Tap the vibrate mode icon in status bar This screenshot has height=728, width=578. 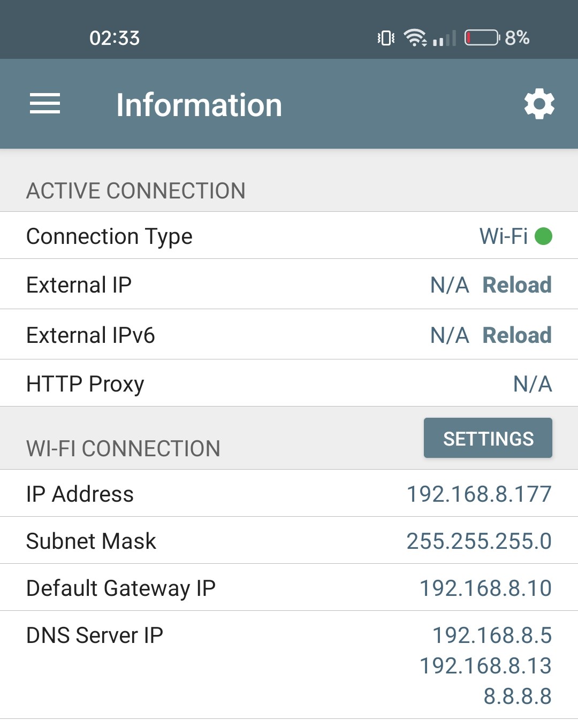click(386, 38)
